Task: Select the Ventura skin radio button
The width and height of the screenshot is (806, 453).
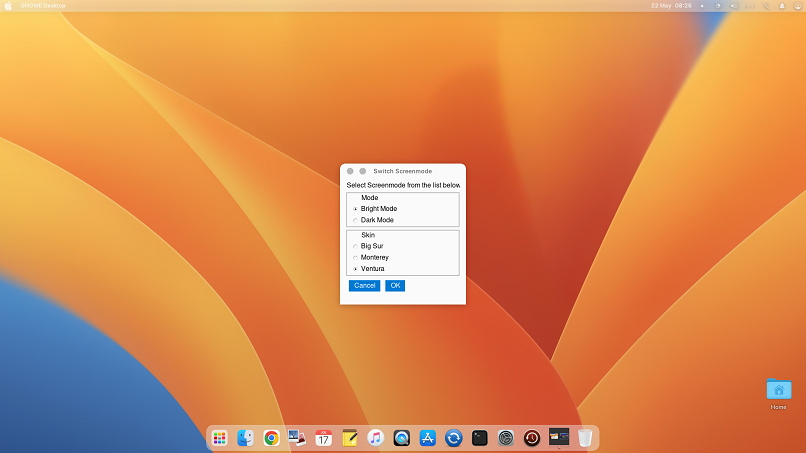Action: pyautogui.click(x=355, y=269)
